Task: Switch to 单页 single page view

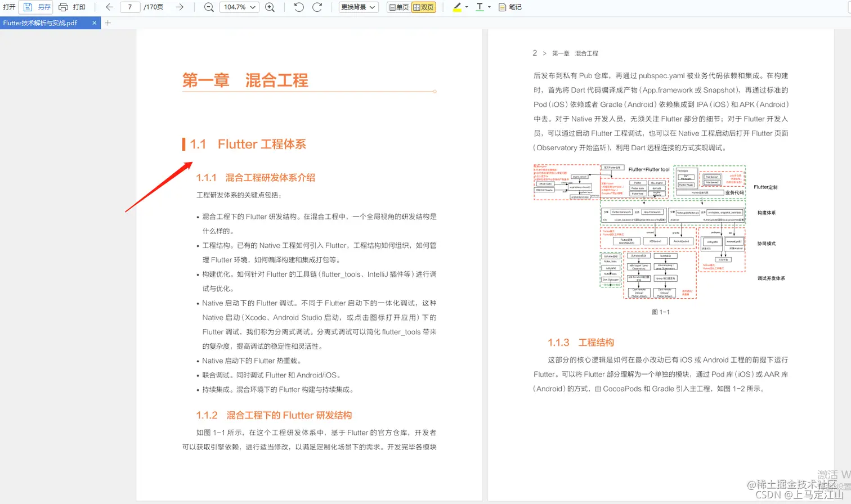Action: (x=398, y=7)
